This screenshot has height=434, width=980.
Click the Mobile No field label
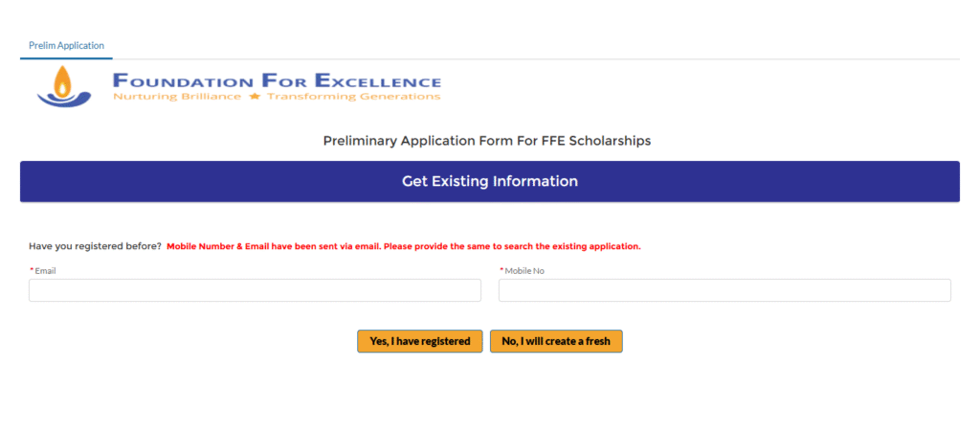524,271
